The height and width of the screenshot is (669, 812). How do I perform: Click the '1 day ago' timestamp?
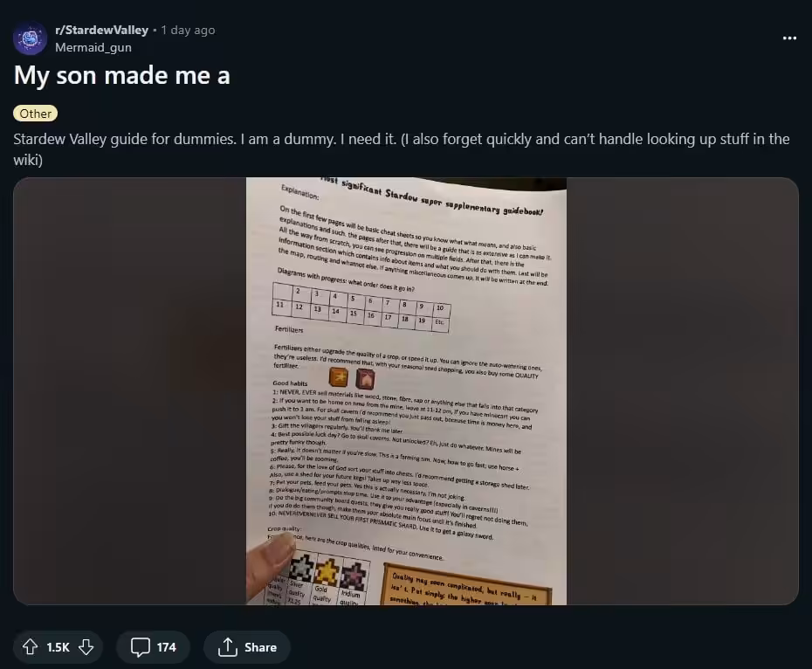(188, 30)
